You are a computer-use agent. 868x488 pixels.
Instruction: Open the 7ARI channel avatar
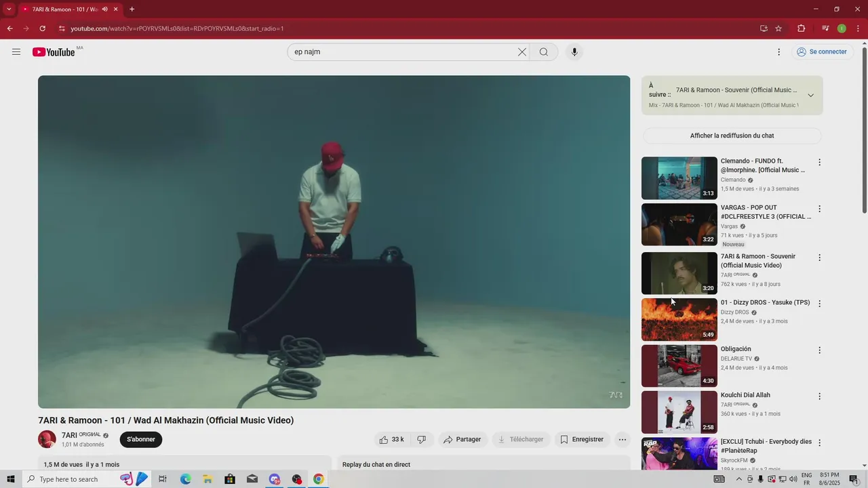pyautogui.click(x=47, y=439)
